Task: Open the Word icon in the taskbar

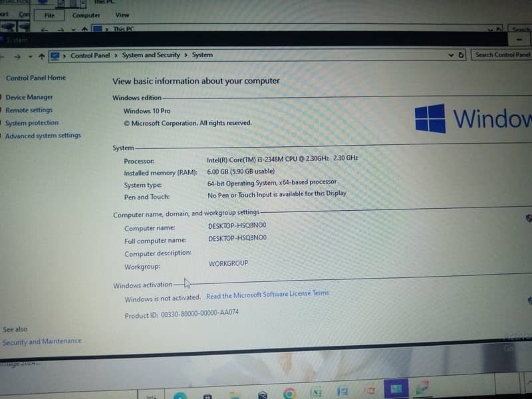Action: click(343, 392)
